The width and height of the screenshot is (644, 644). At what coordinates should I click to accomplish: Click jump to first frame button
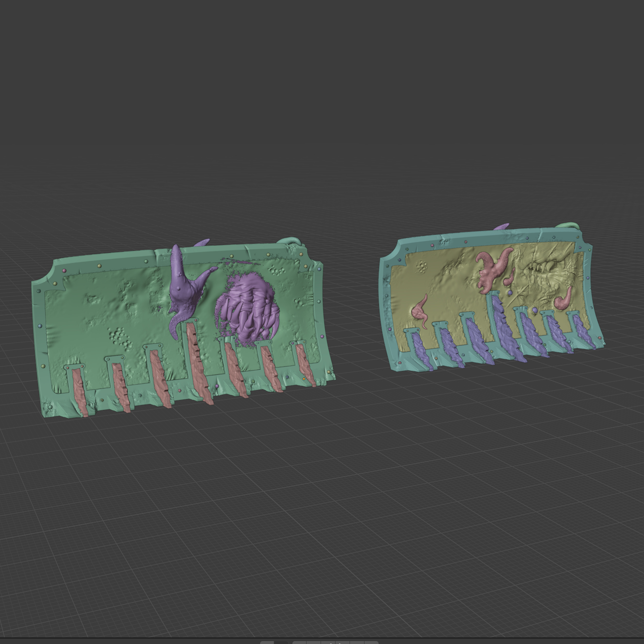coord(300,643)
